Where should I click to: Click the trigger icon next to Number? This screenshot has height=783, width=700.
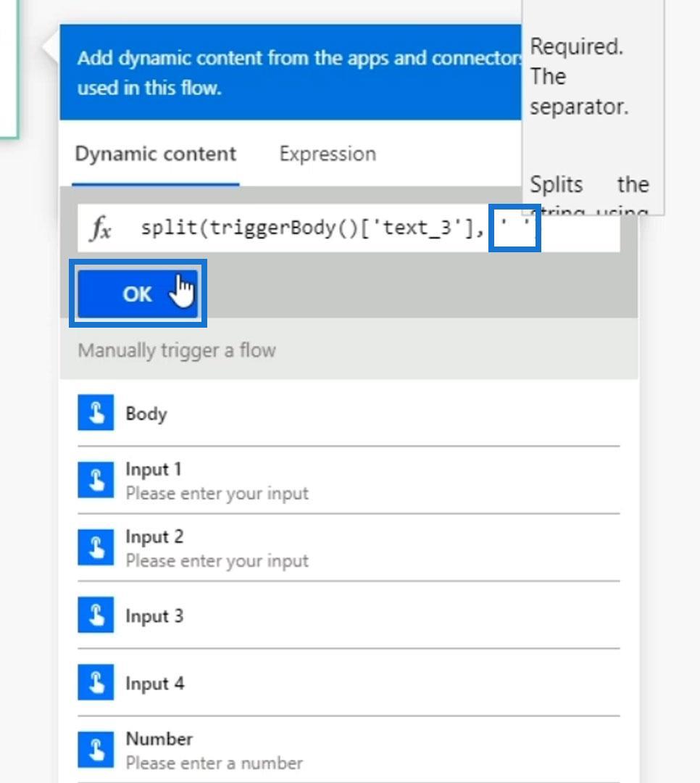click(96, 750)
